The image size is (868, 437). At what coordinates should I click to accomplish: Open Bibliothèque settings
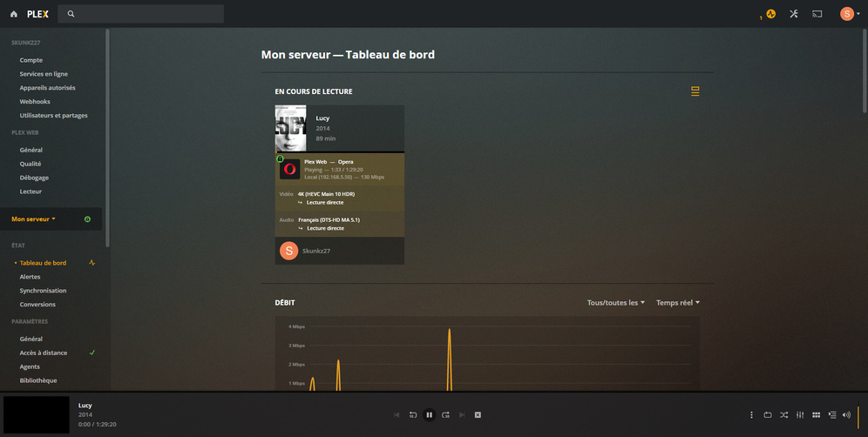click(x=38, y=380)
